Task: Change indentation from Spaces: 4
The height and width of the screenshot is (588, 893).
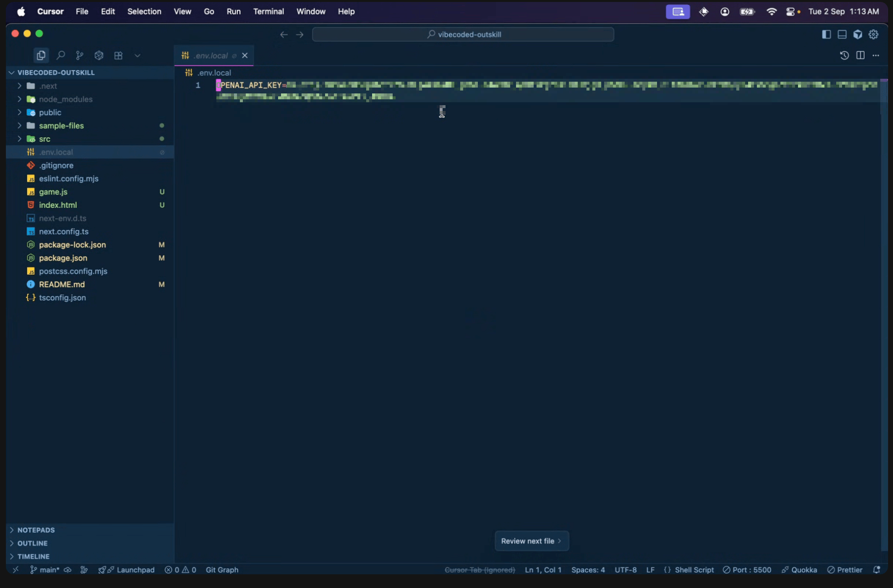Action: pos(588,569)
